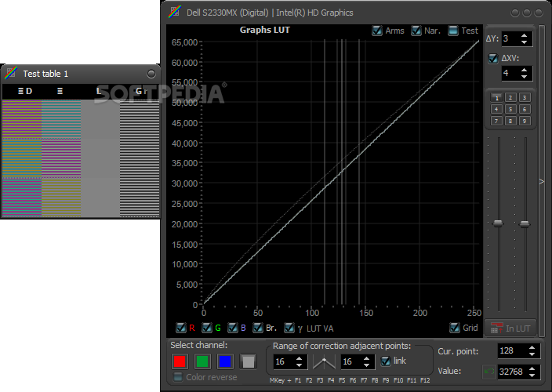Image resolution: width=552 pixels, height=392 pixels.
Task: Toggle the ΔXV checkbox
Action: click(x=493, y=59)
